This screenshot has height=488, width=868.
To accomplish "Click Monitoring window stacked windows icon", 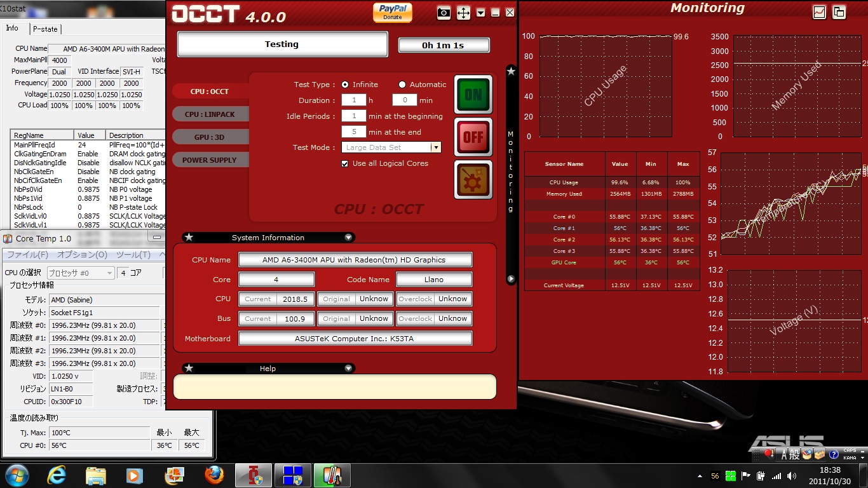I will click(x=839, y=11).
